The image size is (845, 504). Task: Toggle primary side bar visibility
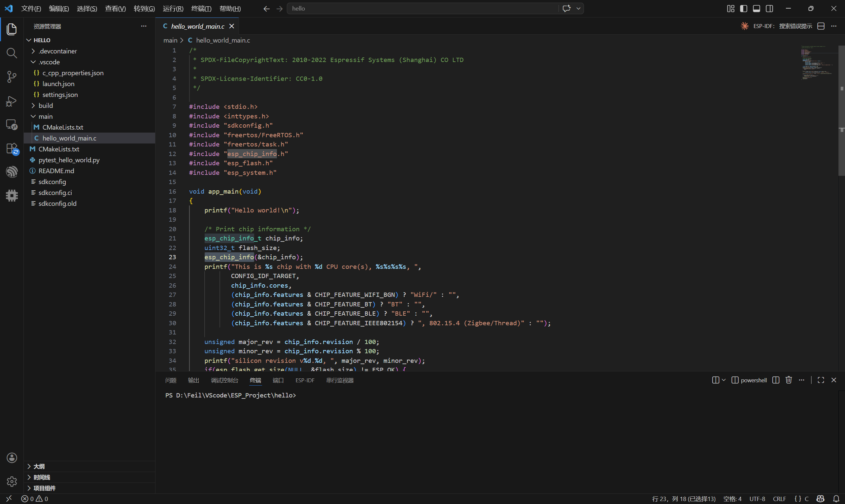click(743, 9)
